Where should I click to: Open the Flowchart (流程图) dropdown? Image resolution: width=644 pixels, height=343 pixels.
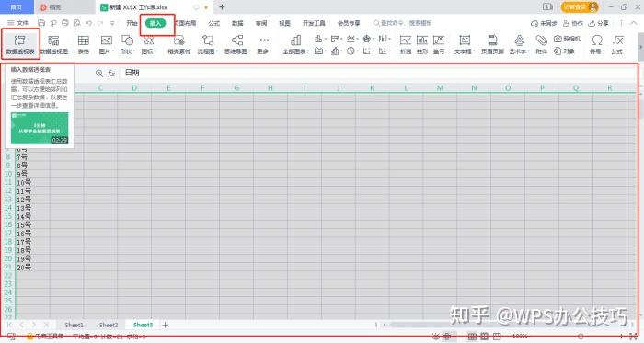207,44
